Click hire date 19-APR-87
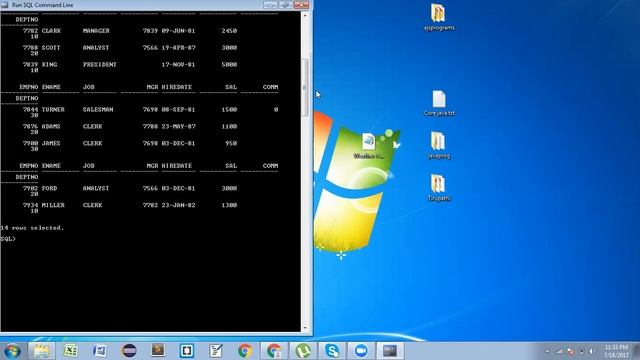Screen dimensions: 640x360 click(x=178, y=47)
